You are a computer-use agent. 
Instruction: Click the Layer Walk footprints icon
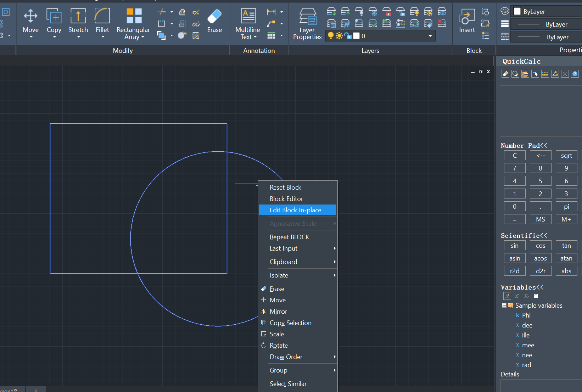pos(345,23)
